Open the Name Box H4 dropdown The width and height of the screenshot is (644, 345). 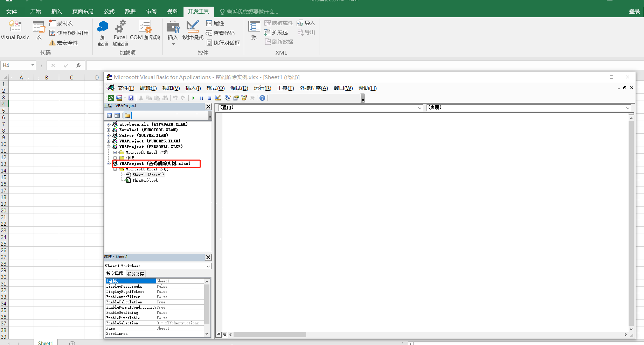point(33,65)
